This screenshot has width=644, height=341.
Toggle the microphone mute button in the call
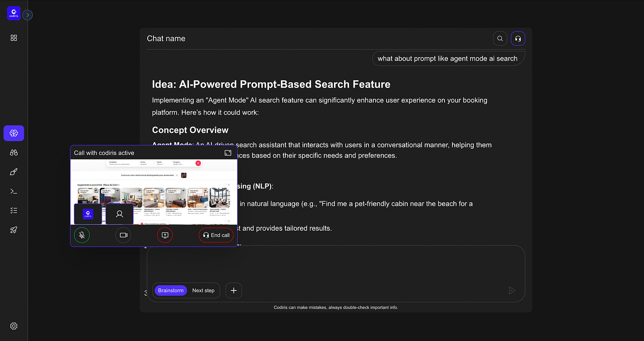[82, 235]
